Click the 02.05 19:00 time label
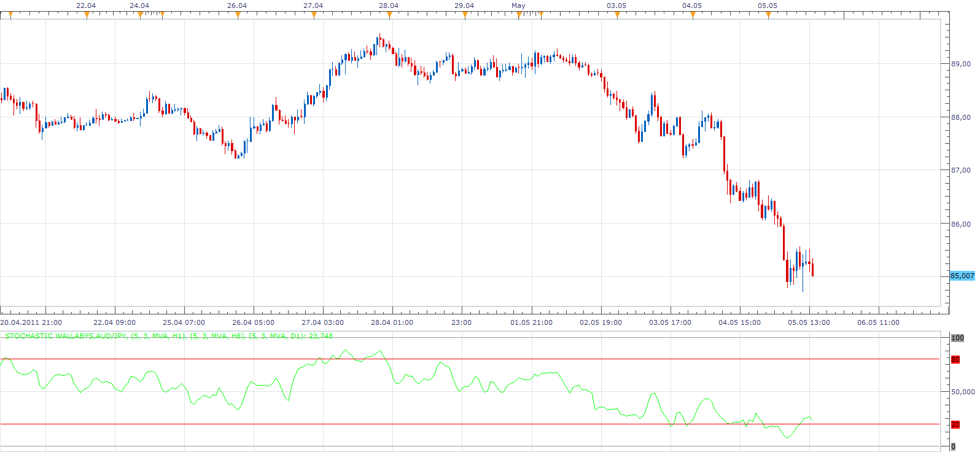980x452 pixels. [601, 322]
